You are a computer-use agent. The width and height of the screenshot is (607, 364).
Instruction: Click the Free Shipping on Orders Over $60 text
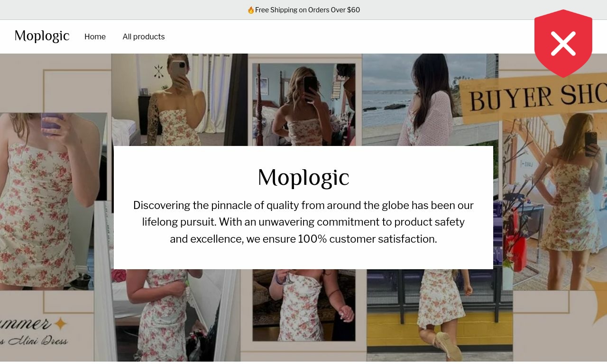coord(307,10)
